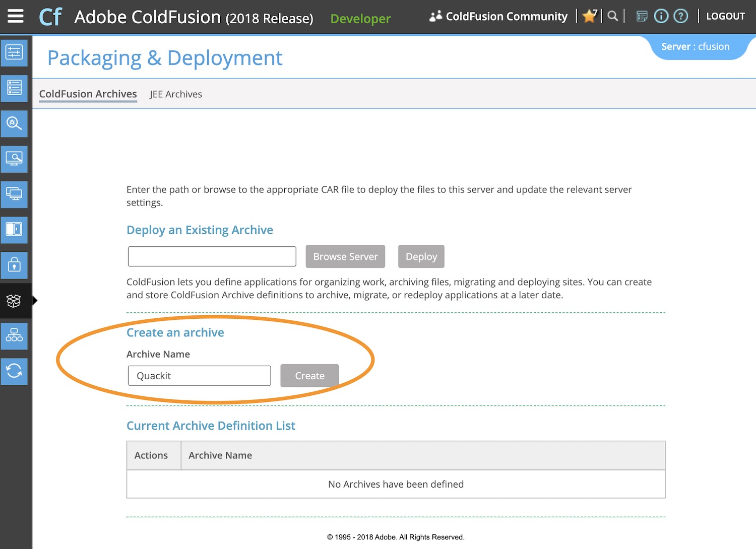Open the hamburger navigation menu
The width and height of the screenshot is (756, 549).
(16, 16)
